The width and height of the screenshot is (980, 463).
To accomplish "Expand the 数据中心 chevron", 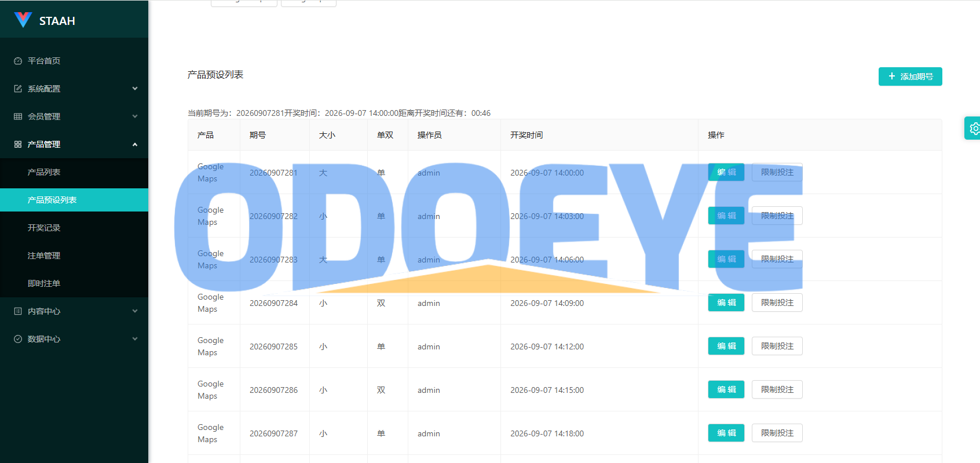I will 135,339.
